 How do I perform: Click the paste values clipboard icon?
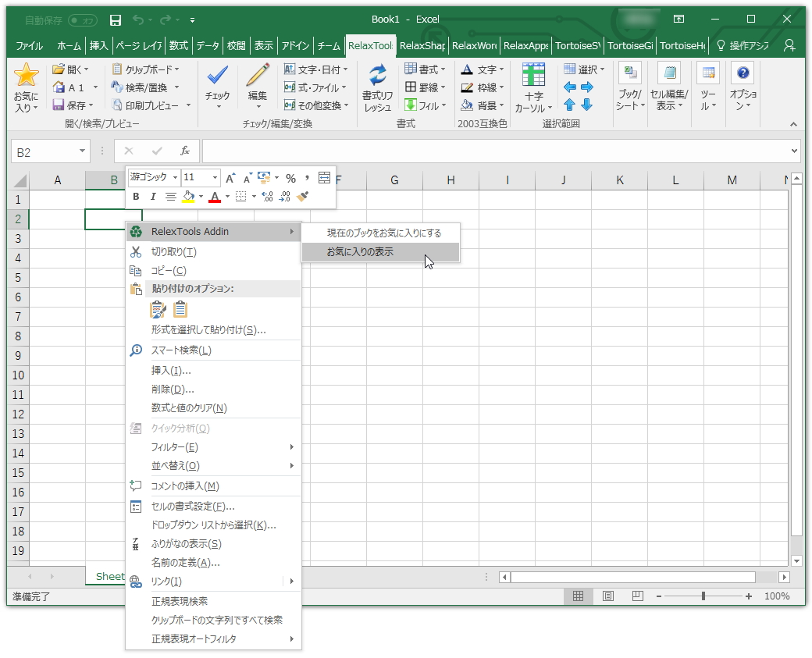(x=180, y=309)
